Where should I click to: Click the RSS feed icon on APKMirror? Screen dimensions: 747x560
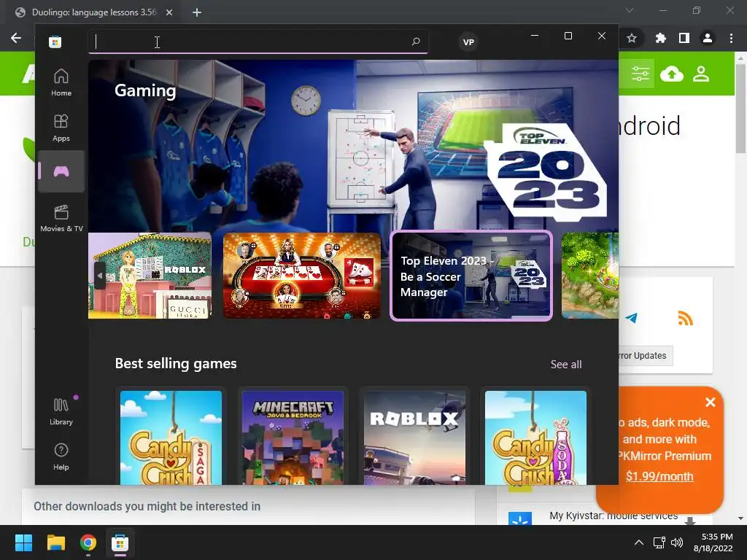click(x=685, y=318)
